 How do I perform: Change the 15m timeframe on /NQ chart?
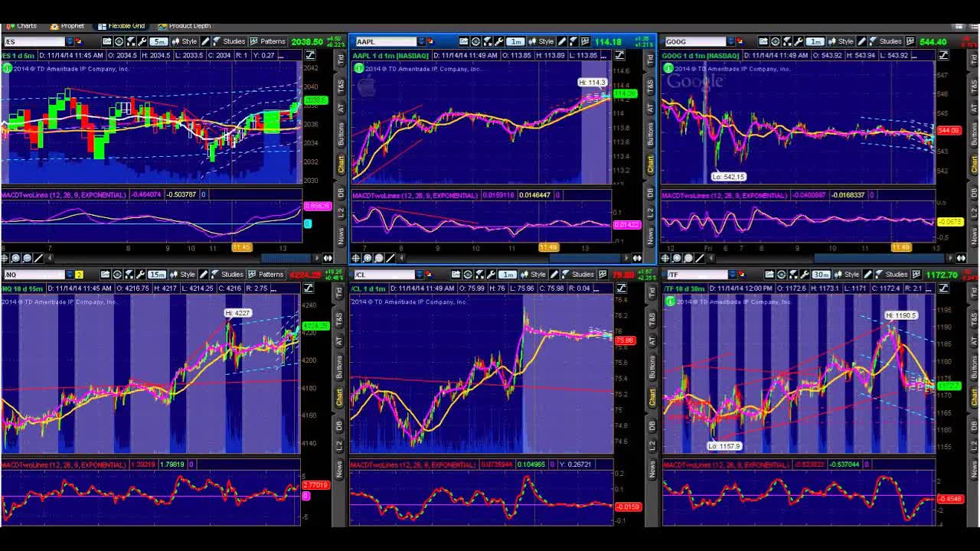click(157, 275)
